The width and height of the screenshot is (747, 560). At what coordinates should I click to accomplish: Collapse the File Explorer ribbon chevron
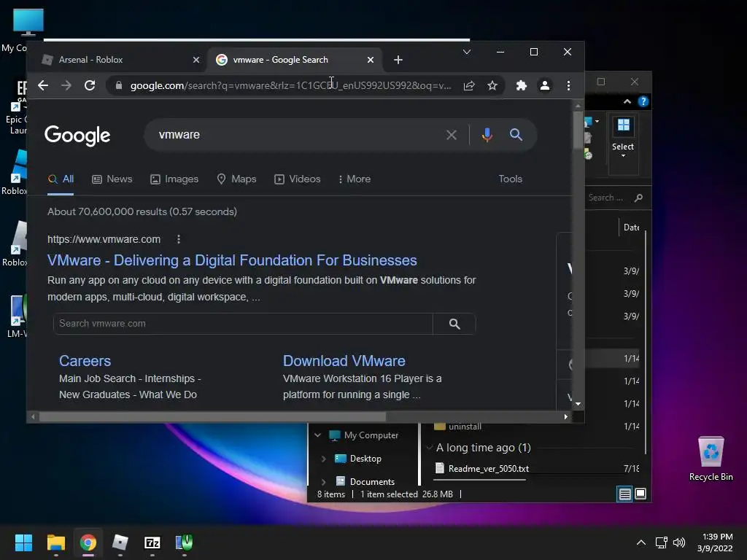coord(627,102)
